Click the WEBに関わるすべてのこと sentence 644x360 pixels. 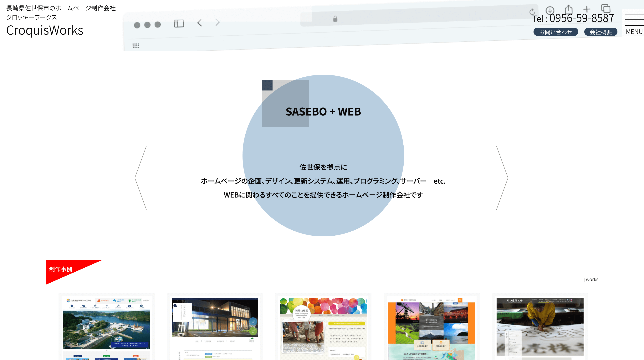click(323, 195)
